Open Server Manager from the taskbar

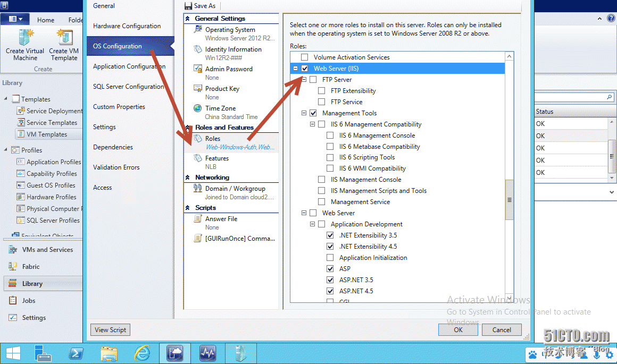tap(43, 353)
